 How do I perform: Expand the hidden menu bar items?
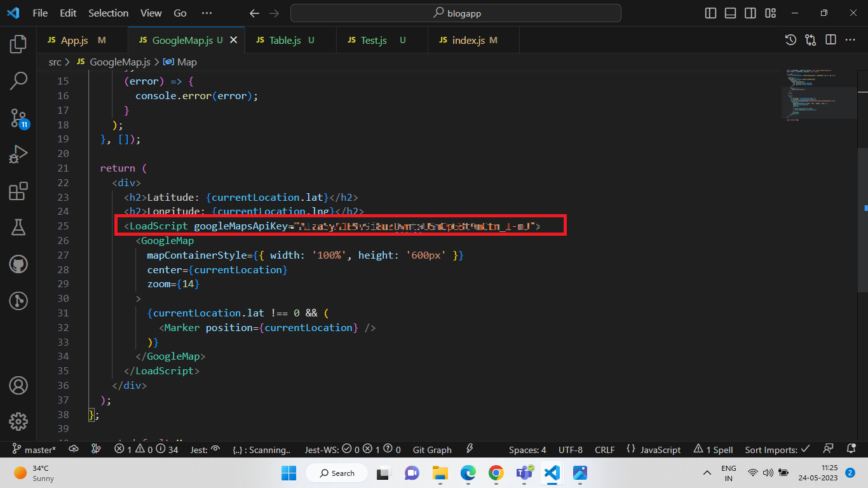[207, 13]
